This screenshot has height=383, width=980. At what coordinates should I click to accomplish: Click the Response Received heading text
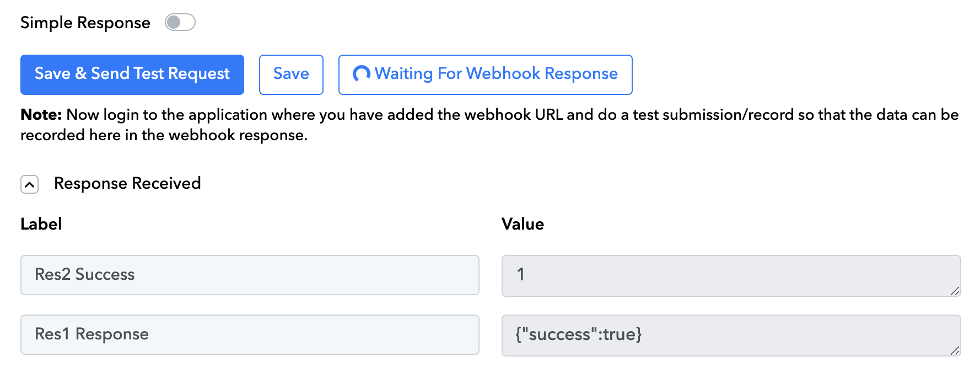tap(127, 183)
